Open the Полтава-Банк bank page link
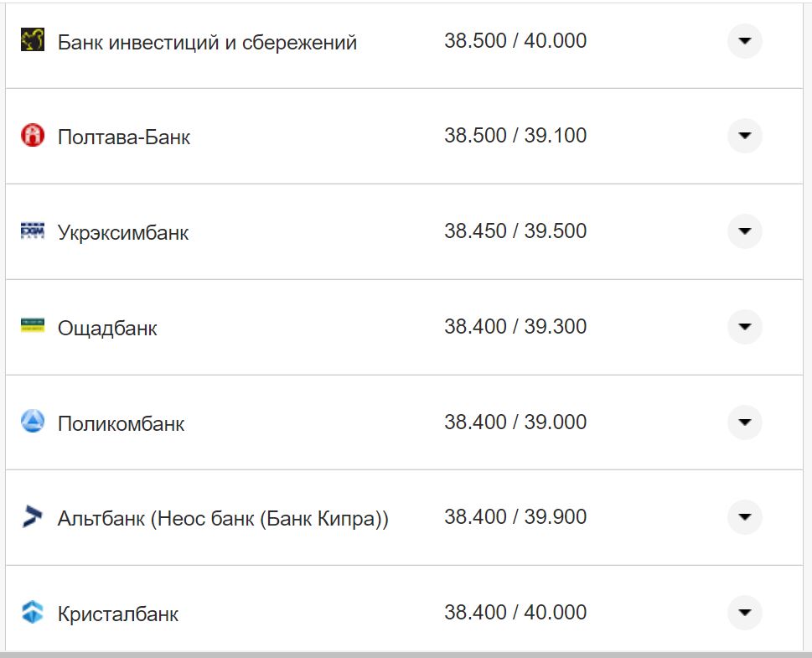This screenshot has height=658, width=812. 123,136
